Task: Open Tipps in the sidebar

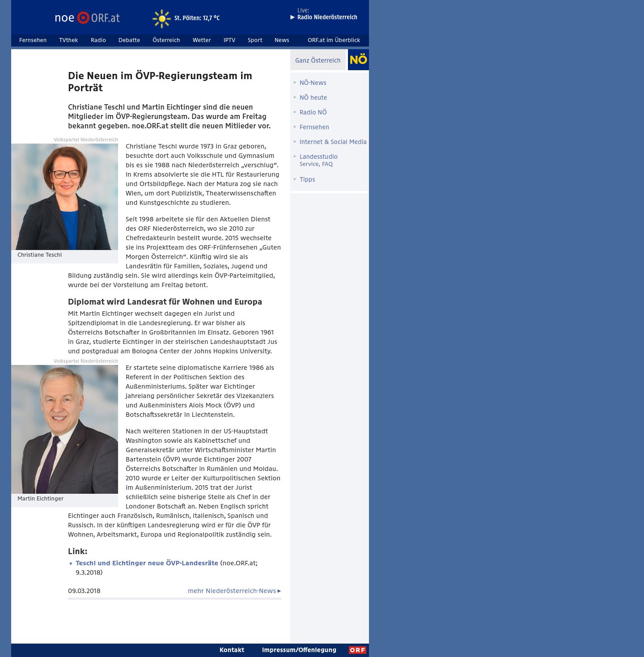Action: (x=307, y=179)
